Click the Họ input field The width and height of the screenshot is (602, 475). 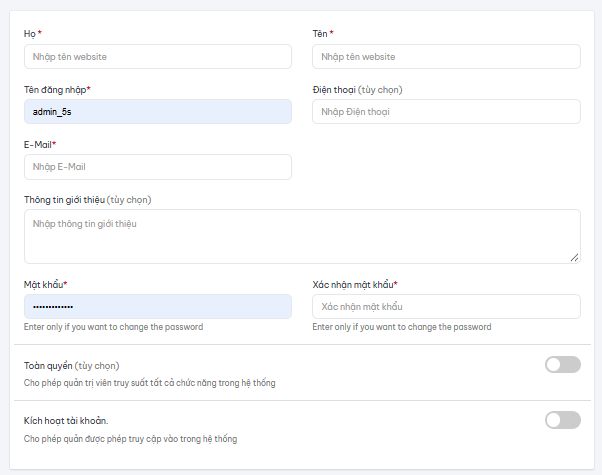click(158, 56)
